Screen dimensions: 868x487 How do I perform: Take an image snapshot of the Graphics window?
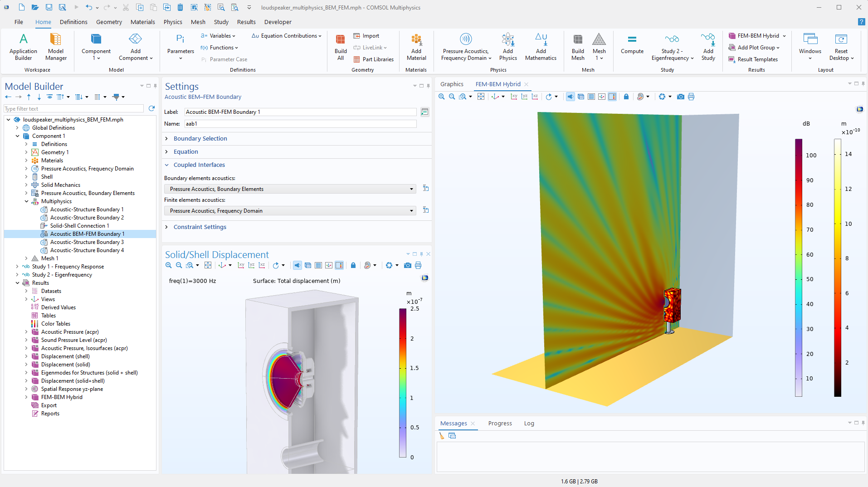(681, 97)
